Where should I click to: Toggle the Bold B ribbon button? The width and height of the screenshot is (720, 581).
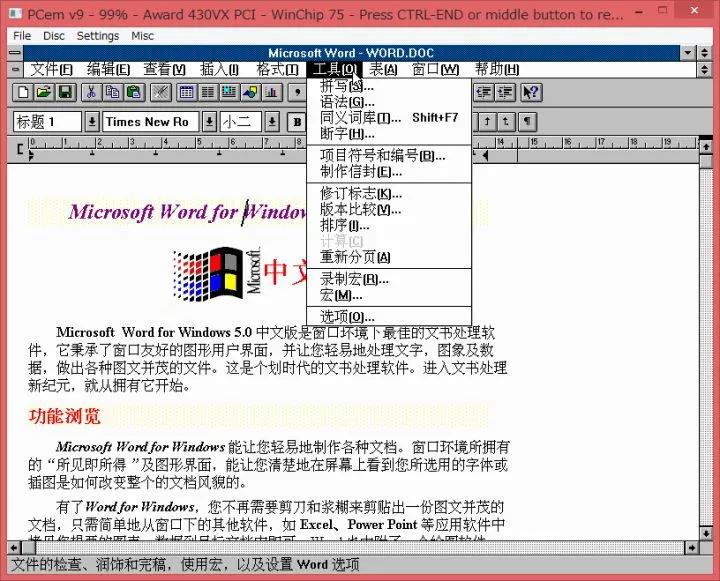(297, 122)
